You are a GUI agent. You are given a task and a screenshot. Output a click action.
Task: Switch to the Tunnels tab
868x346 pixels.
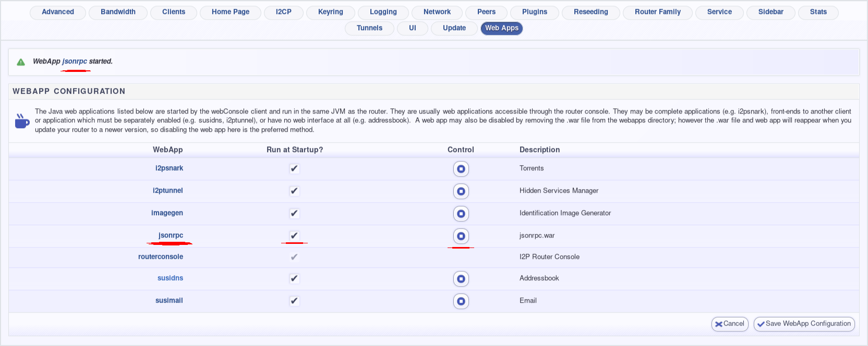pyautogui.click(x=369, y=28)
